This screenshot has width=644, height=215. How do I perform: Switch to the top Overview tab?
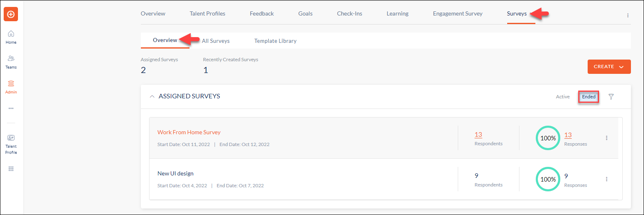pyautogui.click(x=153, y=13)
